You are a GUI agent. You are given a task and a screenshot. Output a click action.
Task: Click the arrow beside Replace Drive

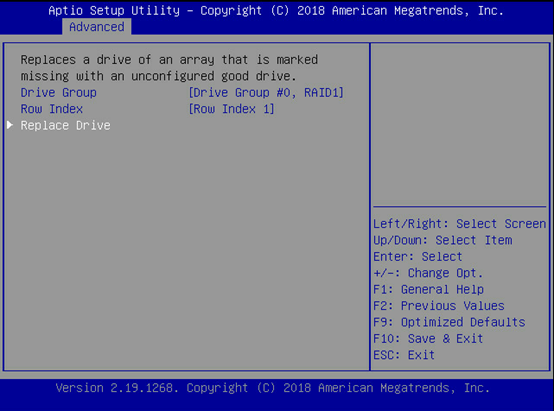(x=10, y=125)
